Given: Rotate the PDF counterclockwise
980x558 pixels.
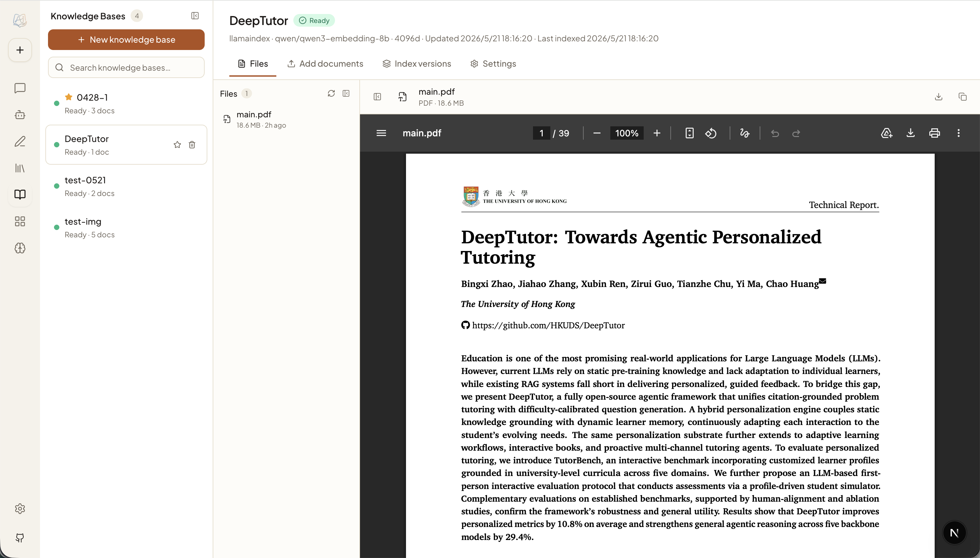Looking at the screenshot, I should click(x=711, y=133).
